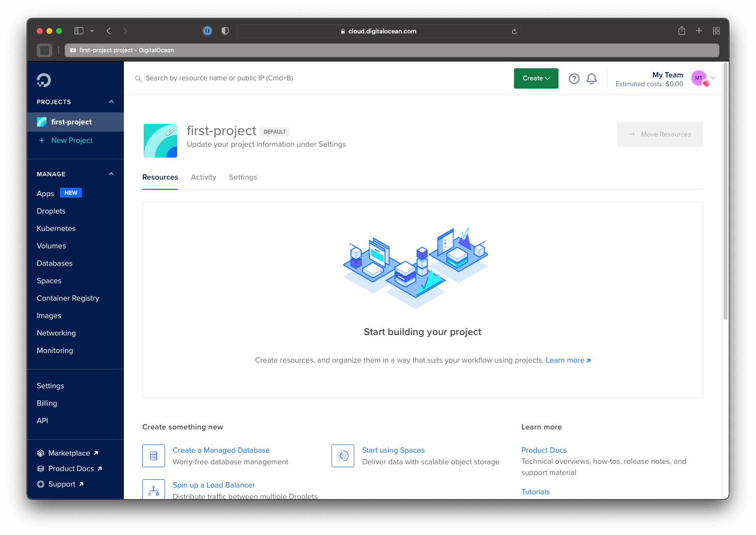Open the Safari sidebar dropdown arrow
The height and width of the screenshot is (535, 756).
click(92, 31)
